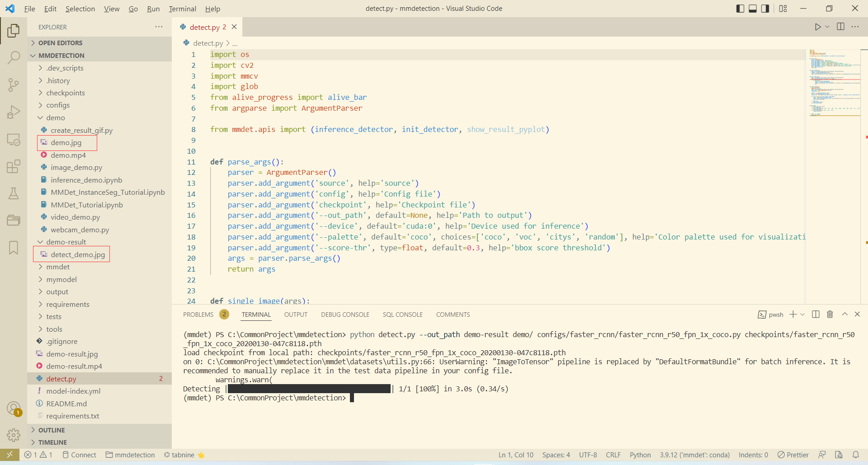The height and width of the screenshot is (465, 868).
Task: Click the code minimap preview
Action: coord(834,84)
